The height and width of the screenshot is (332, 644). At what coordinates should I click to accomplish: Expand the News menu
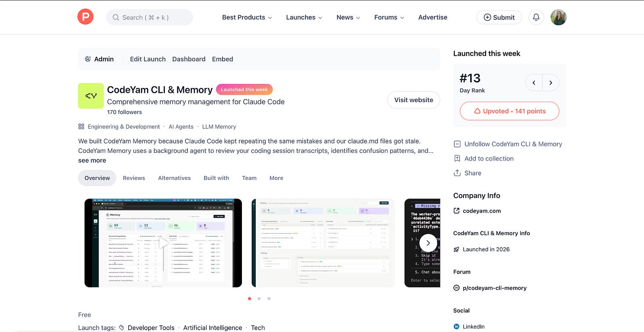point(349,17)
